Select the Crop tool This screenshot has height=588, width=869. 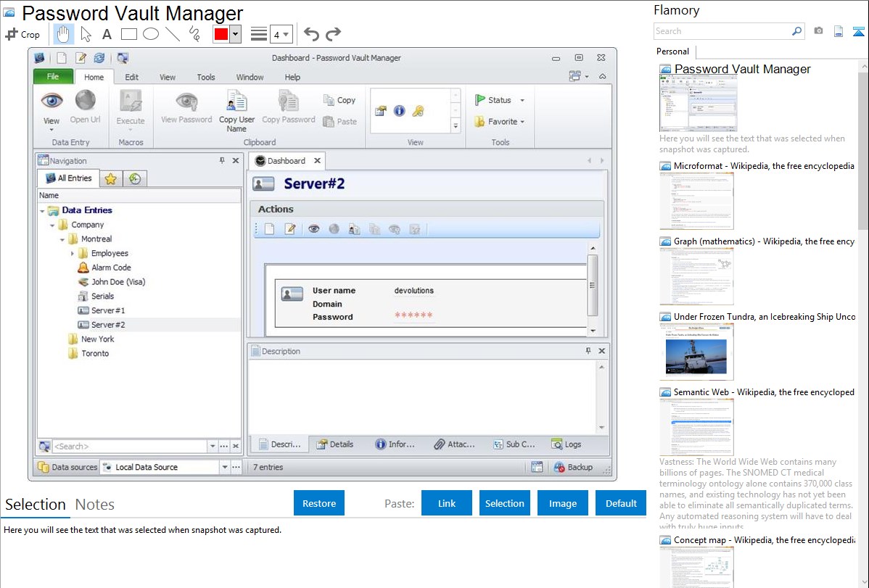coord(22,34)
